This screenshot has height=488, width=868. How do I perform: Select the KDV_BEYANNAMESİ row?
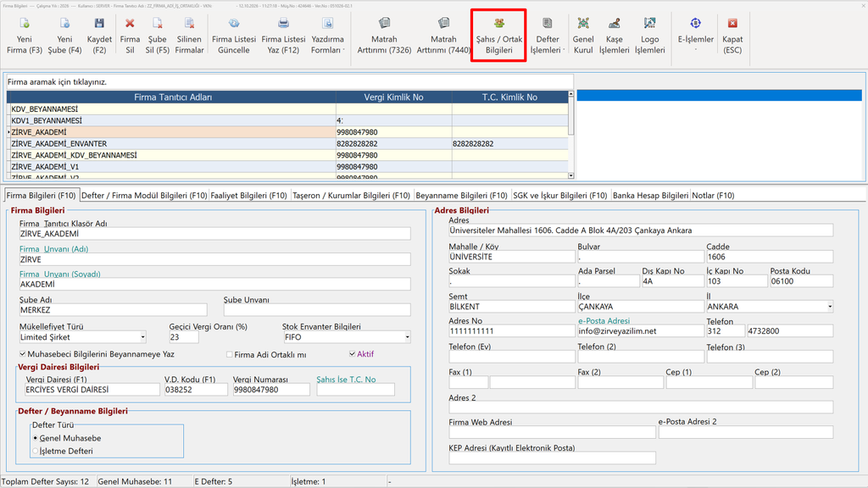pyautogui.click(x=287, y=109)
